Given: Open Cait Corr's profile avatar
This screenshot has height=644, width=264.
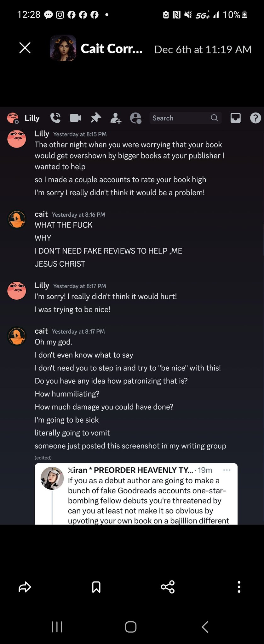Looking at the screenshot, I should [x=63, y=48].
